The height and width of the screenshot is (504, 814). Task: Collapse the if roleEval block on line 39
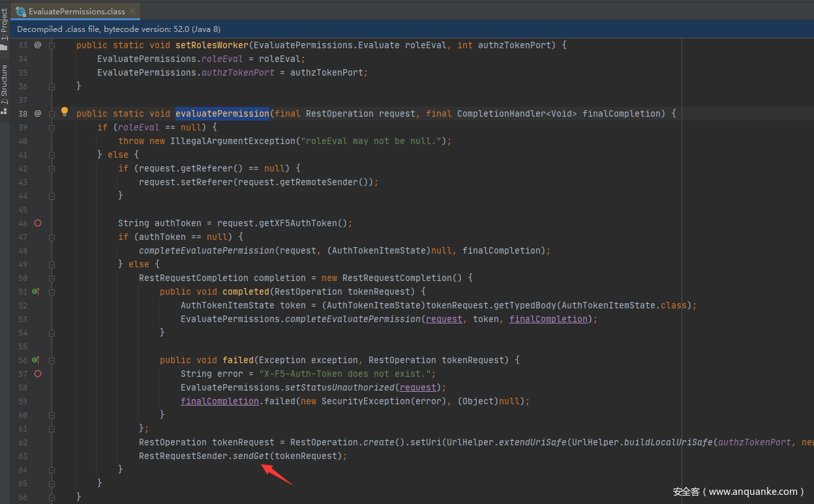click(x=52, y=127)
